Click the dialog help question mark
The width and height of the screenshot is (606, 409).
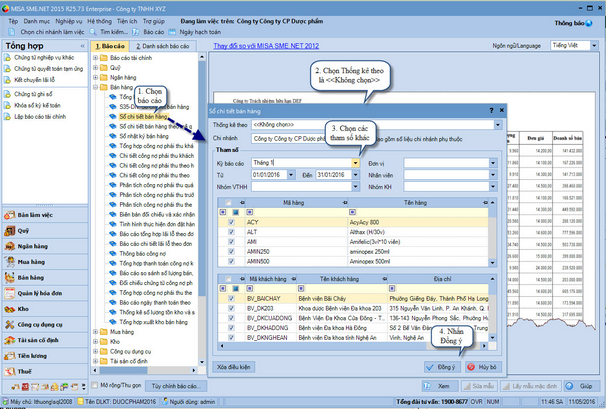(491, 111)
